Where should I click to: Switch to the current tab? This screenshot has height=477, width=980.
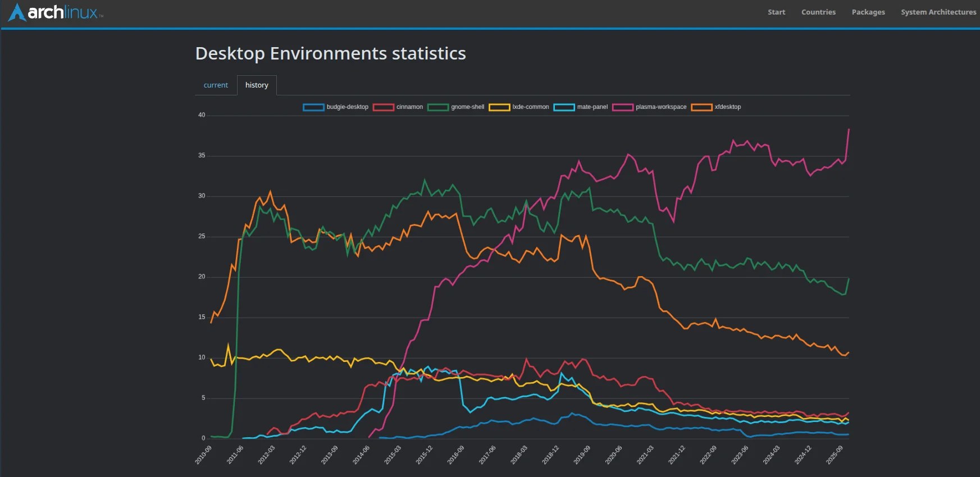pyautogui.click(x=216, y=85)
